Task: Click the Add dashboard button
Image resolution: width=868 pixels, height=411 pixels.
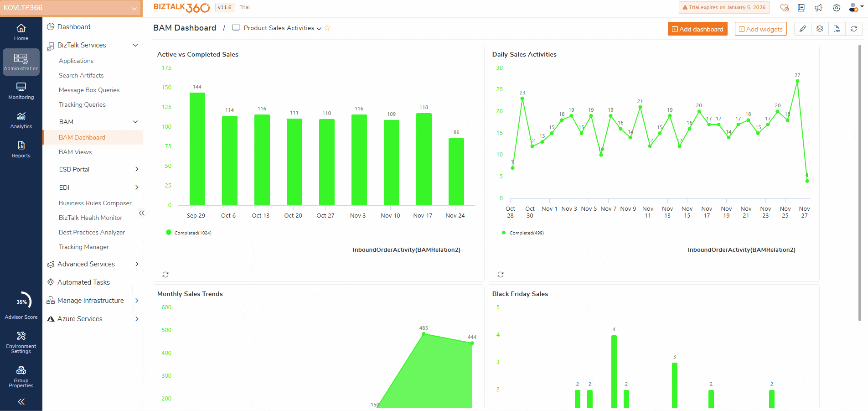Action: pos(697,28)
